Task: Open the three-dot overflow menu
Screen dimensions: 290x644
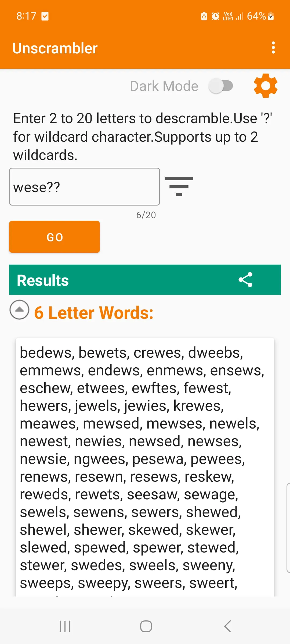Action: click(x=273, y=48)
